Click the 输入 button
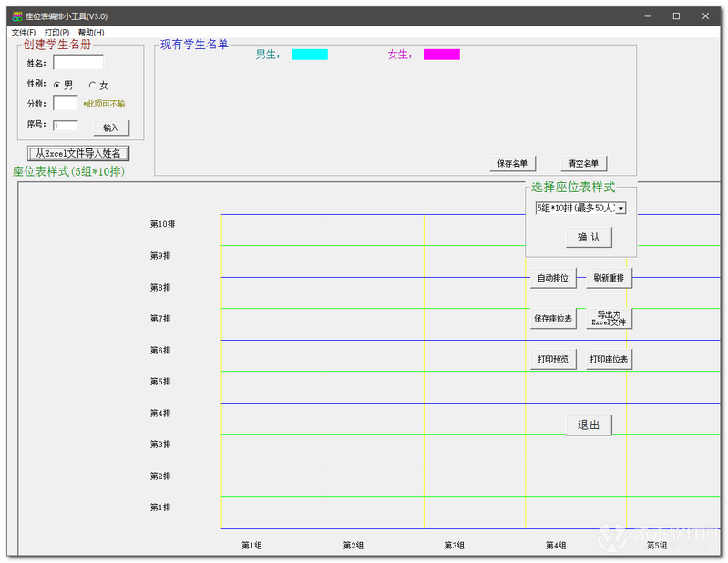This screenshot has width=728, height=563. tap(111, 128)
